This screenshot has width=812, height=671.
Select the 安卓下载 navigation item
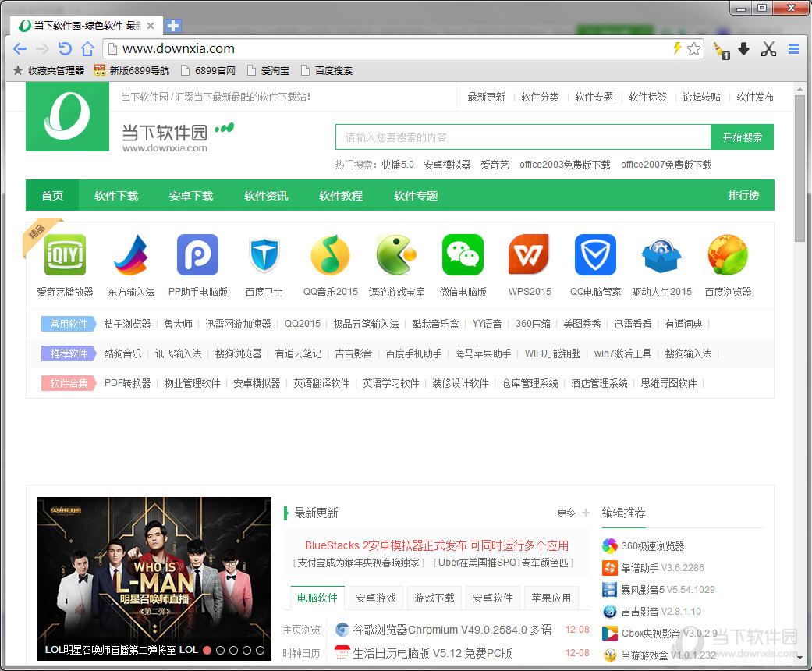pyautogui.click(x=191, y=195)
